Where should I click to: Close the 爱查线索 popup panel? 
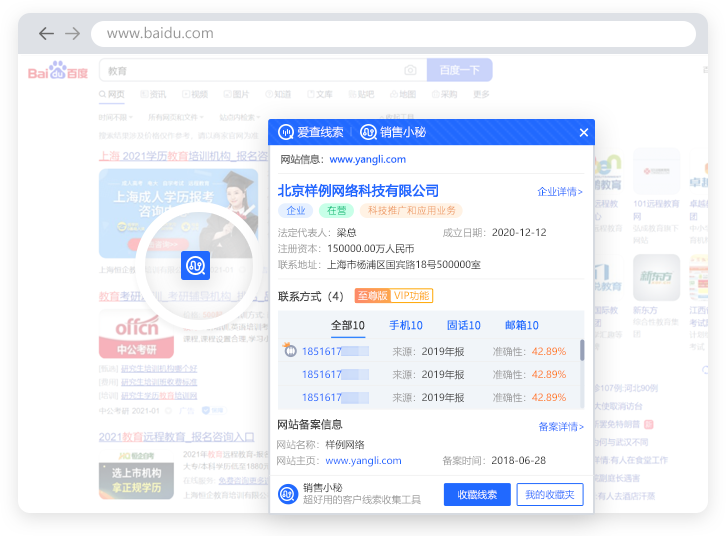(584, 132)
